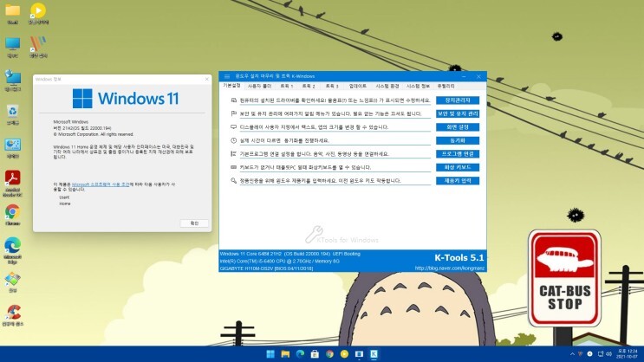Click the volume icon in system tray
This screenshot has height=362, width=644.
coord(608,354)
